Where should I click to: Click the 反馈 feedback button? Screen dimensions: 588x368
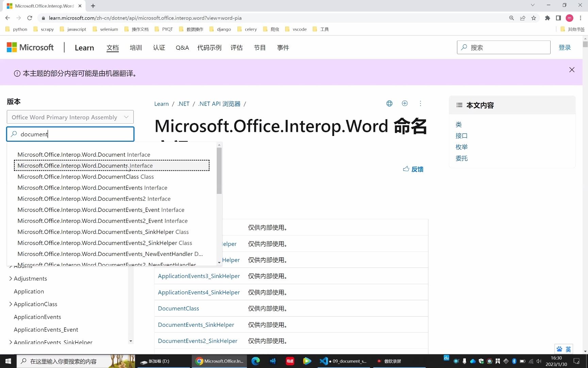pos(413,169)
